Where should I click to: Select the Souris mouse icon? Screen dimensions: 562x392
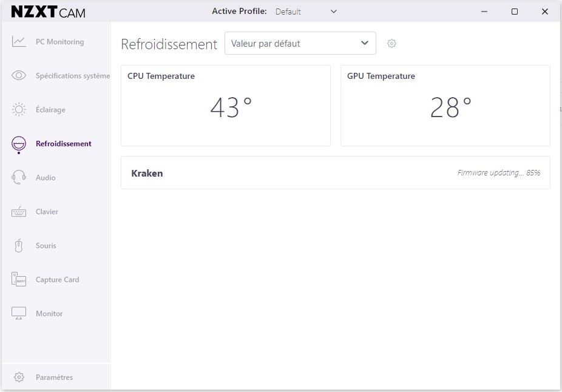pyautogui.click(x=19, y=246)
